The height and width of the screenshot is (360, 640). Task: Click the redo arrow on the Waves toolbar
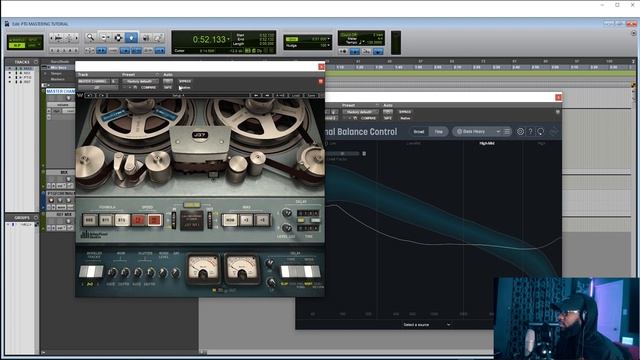(x=102, y=95)
